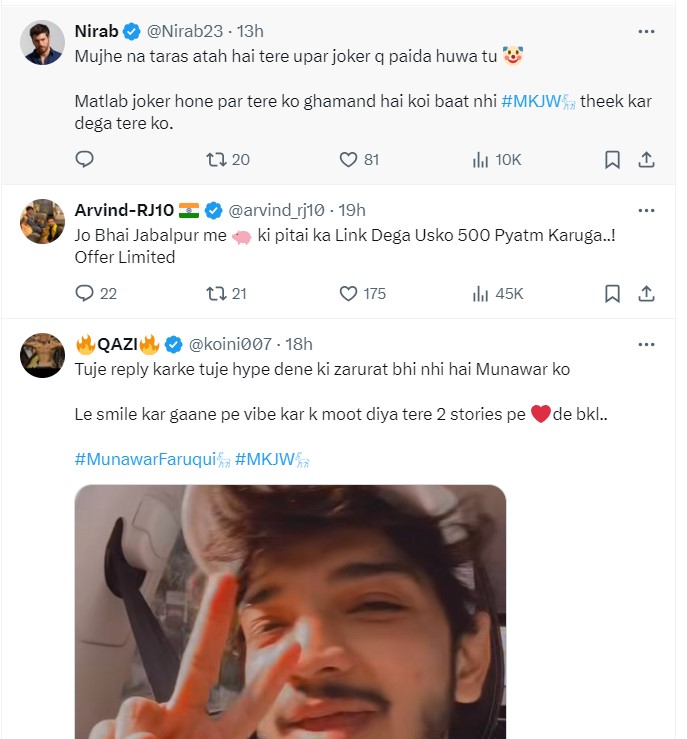Image resolution: width=687 pixels, height=739 pixels.
Task: Open more options on Arvind-RJ10's tweet
Action: [x=646, y=210]
